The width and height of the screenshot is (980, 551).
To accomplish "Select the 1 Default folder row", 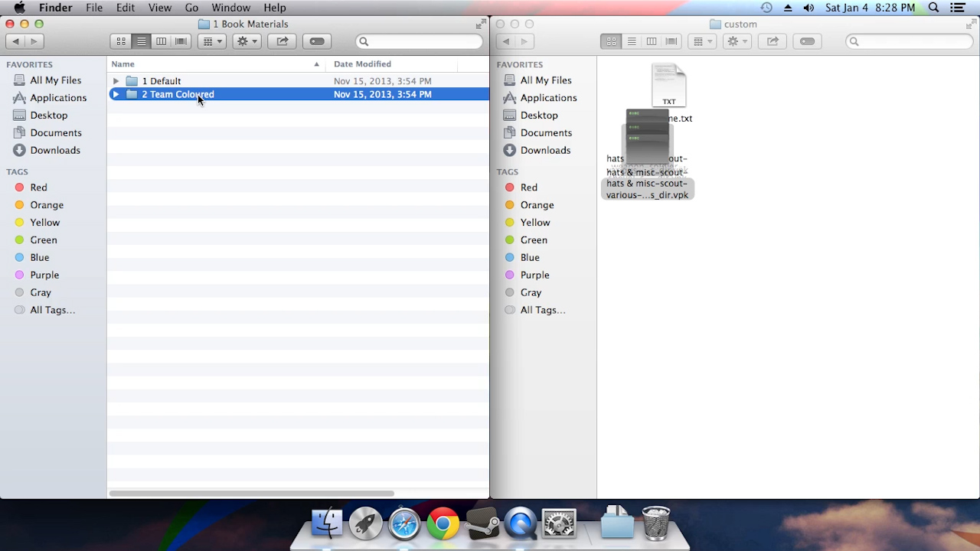I will (x=298, y=81).
